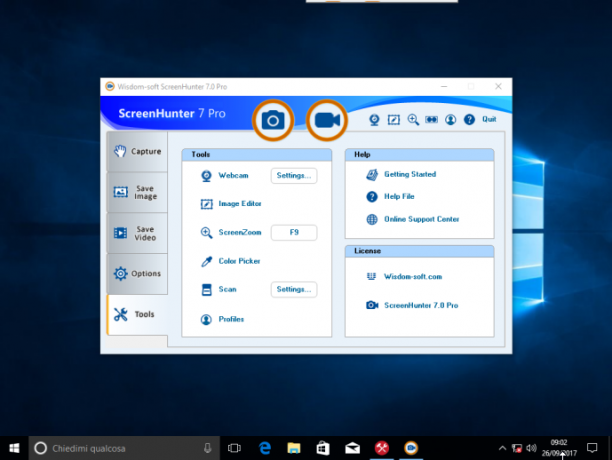Click the large video record button

pos(327,120)
